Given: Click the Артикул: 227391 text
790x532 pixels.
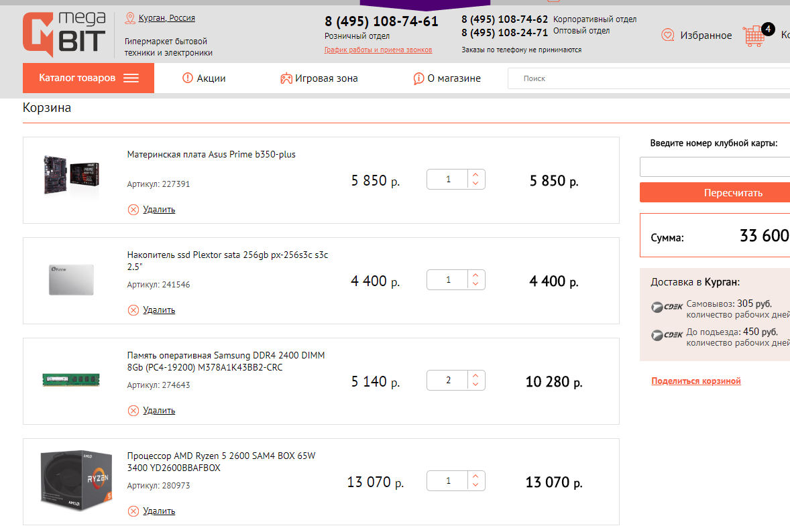Looking at the screenshot, I should (x=158, y=184).
